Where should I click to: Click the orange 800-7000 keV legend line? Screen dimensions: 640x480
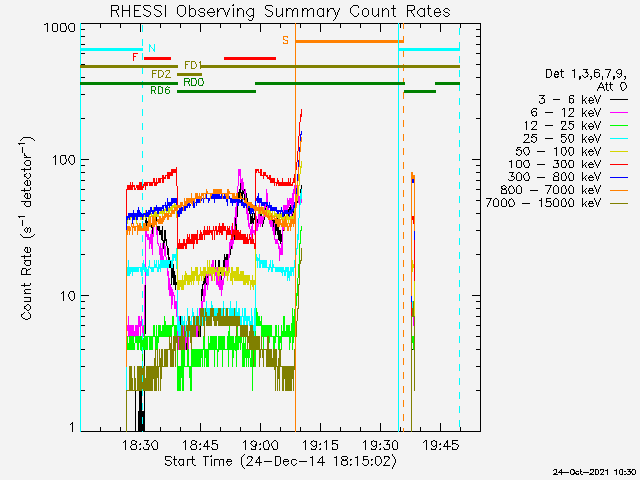point(619,190)
